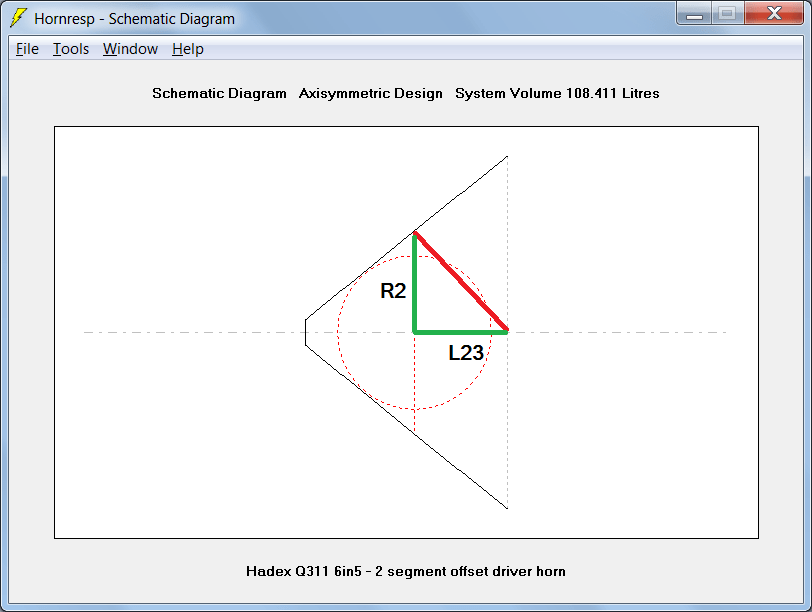Open the Window menu

(x=130, y=49)
